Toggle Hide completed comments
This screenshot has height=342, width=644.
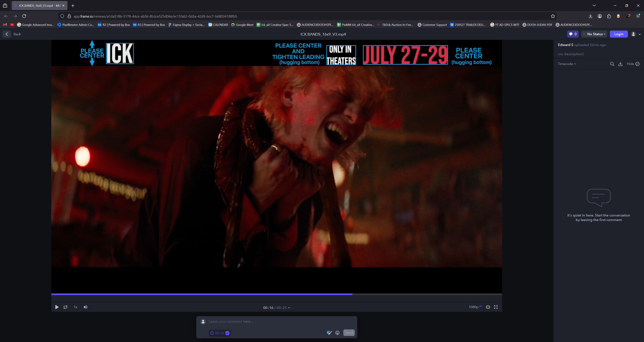633,64
